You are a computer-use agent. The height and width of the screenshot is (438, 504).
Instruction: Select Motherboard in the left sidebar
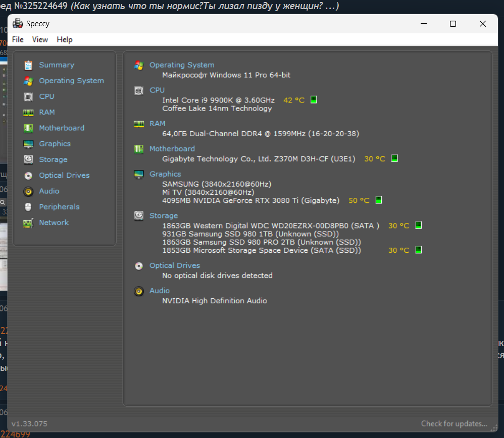pos(62,128)
